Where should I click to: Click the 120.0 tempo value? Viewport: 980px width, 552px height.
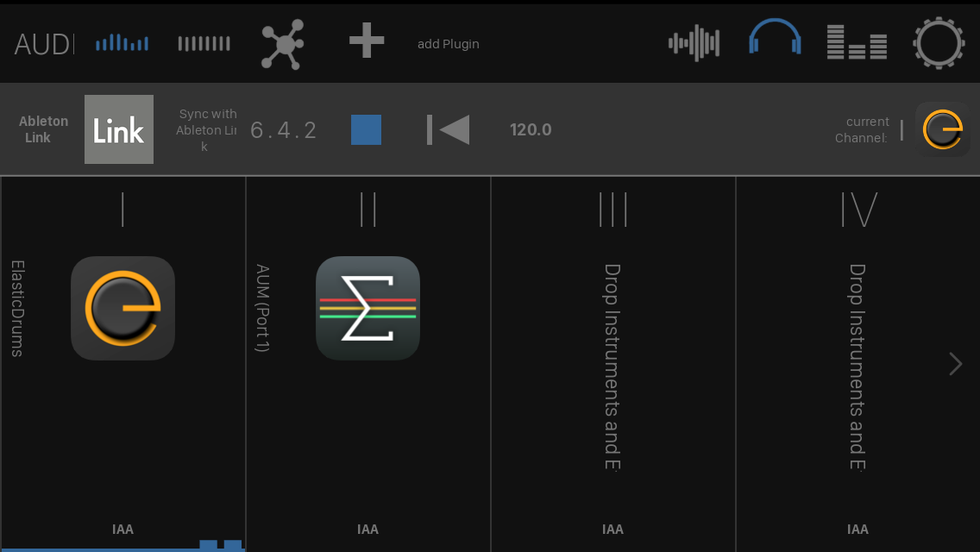[531, 129]
